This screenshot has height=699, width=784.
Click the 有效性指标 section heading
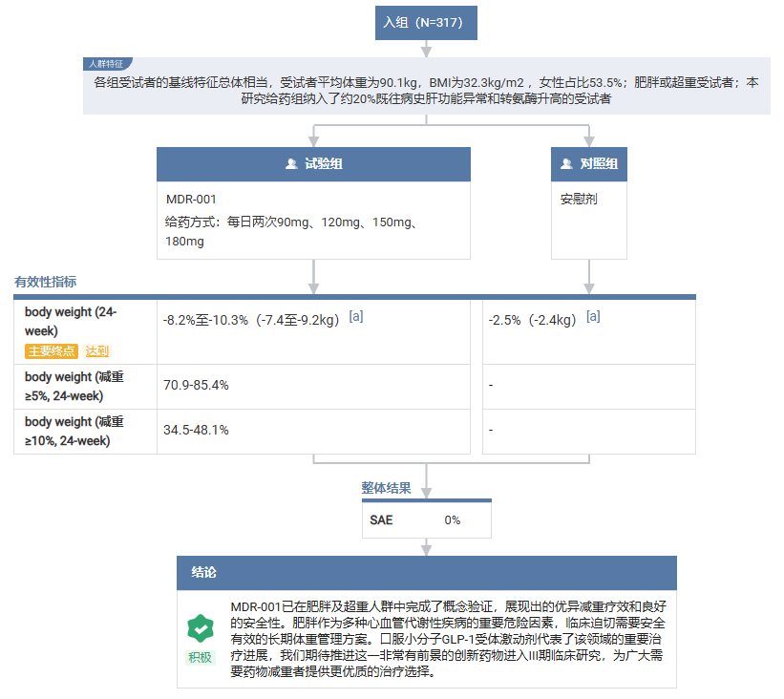[46, 282]
